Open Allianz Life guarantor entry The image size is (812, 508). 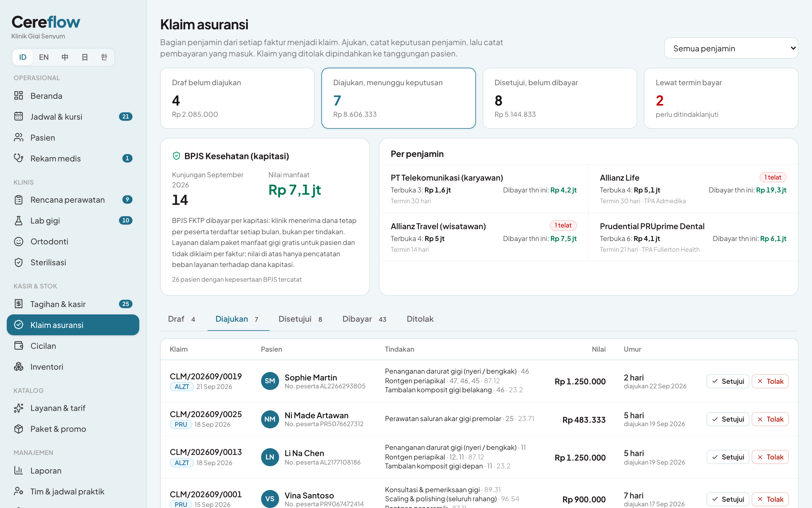point(693,189)
